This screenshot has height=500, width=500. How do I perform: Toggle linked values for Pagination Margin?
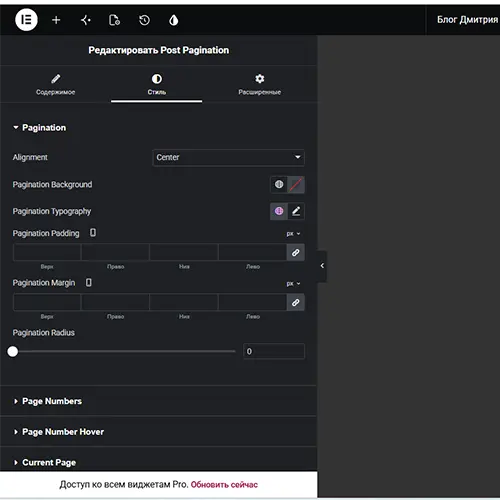(295, 303)
